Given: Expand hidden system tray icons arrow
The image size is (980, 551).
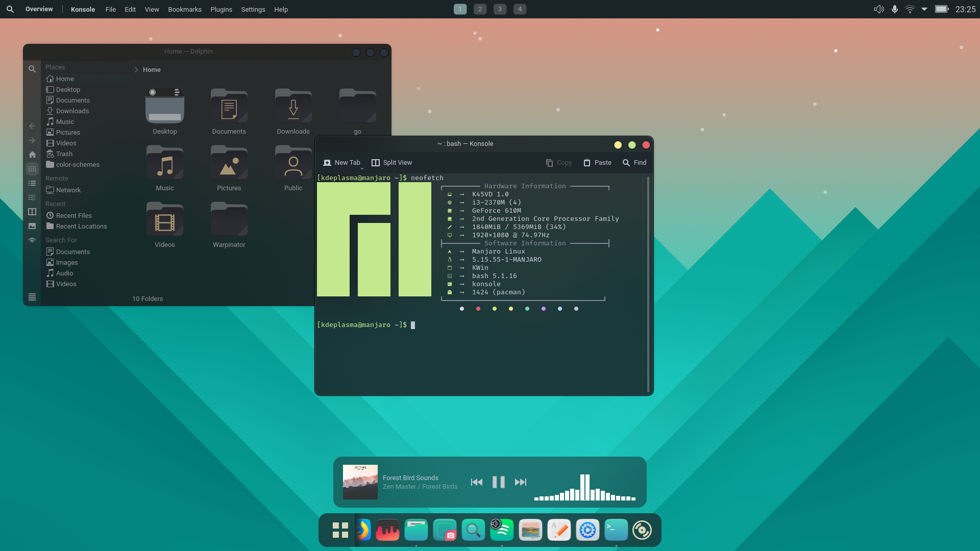Looking at the screenshot, I should [x=924, y=9].
